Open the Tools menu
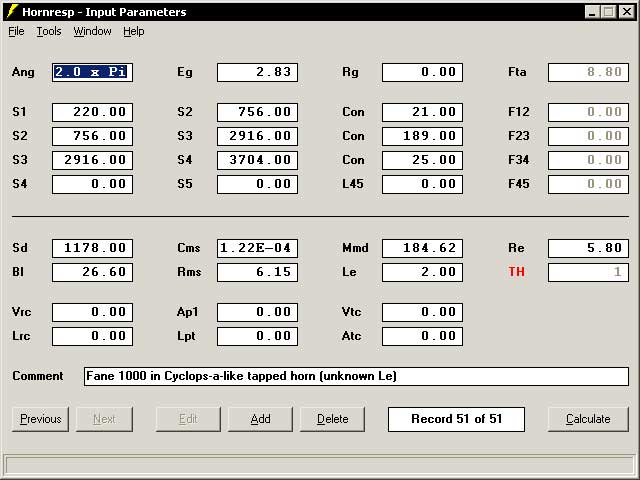The width and height of the screenshot is (640, 480). (x=49, y=31)
